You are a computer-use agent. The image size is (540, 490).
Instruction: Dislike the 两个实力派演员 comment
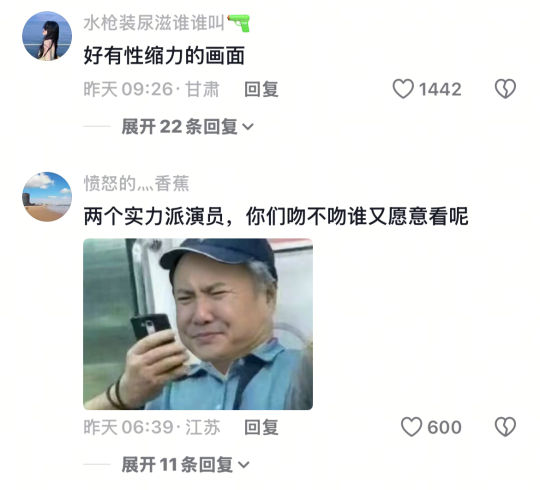[505, 427]
